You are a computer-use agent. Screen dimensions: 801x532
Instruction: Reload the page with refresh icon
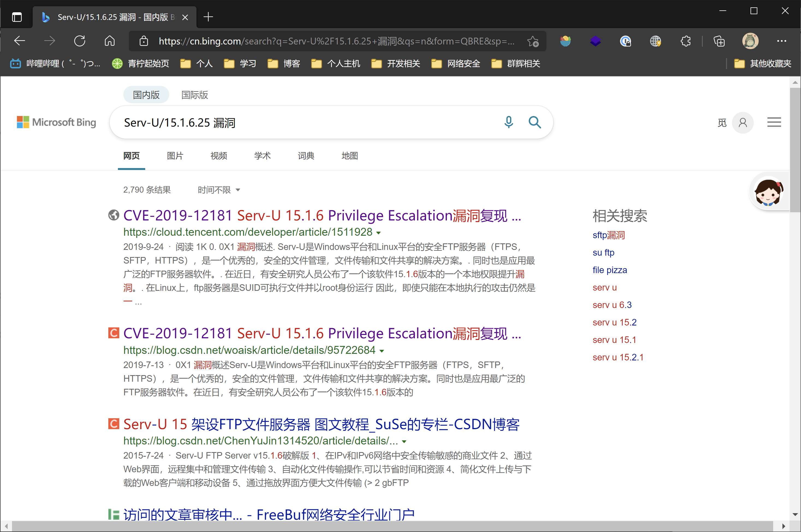(x=80, y=41)
